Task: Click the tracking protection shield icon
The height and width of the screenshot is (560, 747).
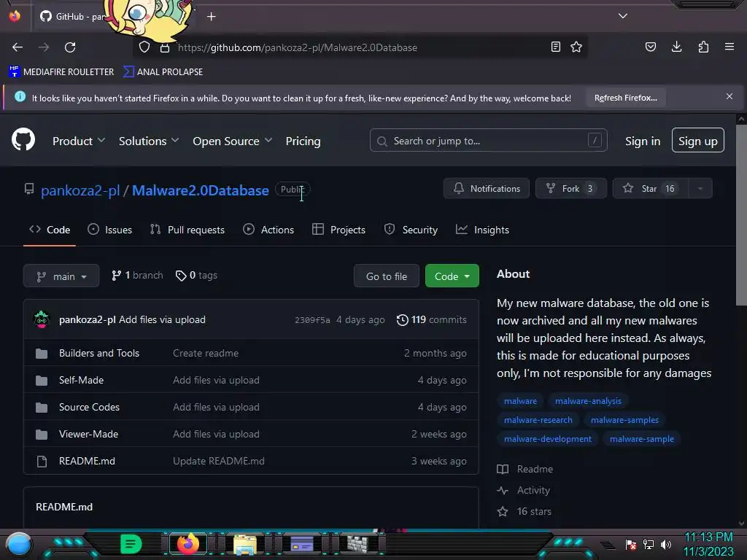Action: [x=144, y=47]
